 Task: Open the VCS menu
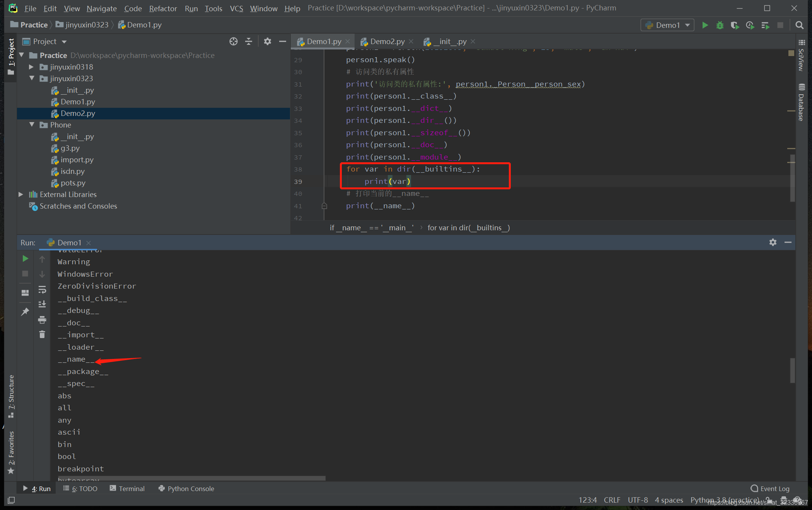[236, 8]
